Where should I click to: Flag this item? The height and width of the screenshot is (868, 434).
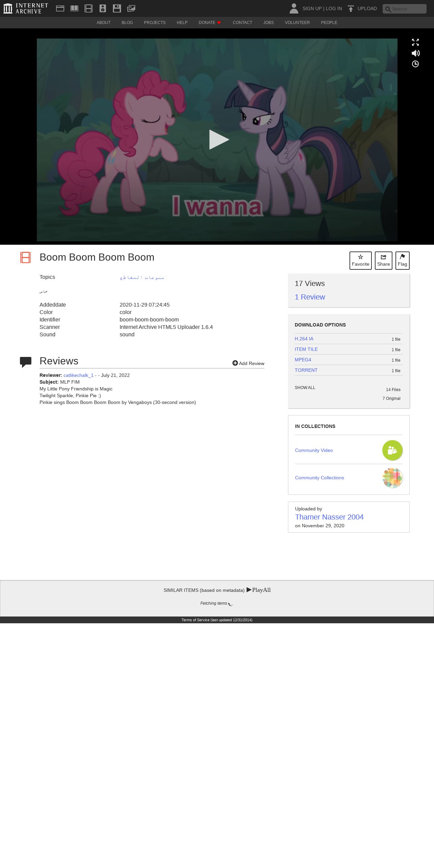tap(403, 261)
